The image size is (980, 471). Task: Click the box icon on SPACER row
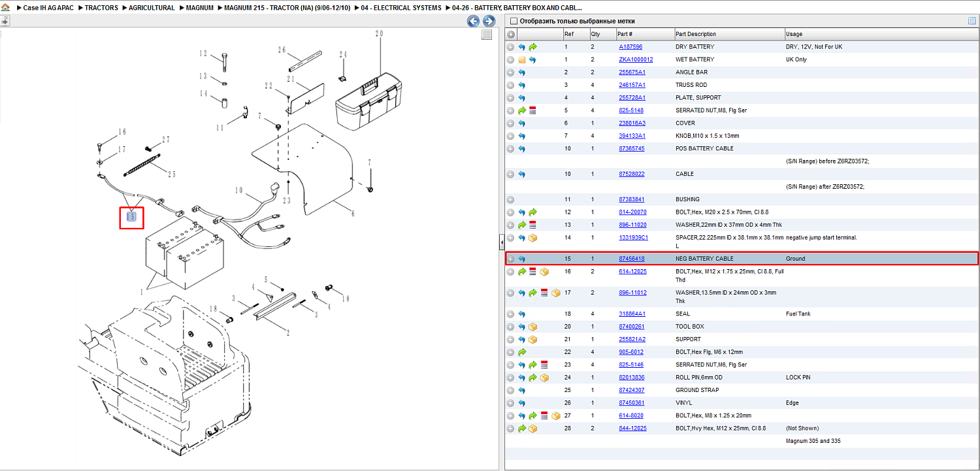[x=533, y=238]
